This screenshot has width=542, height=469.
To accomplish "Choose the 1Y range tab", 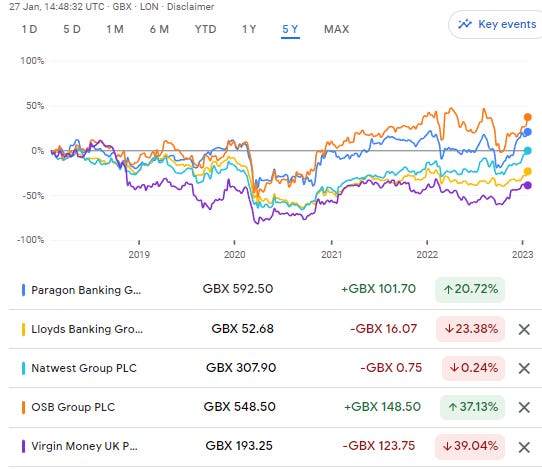I will pyautogui.click(x=249, y=29).
